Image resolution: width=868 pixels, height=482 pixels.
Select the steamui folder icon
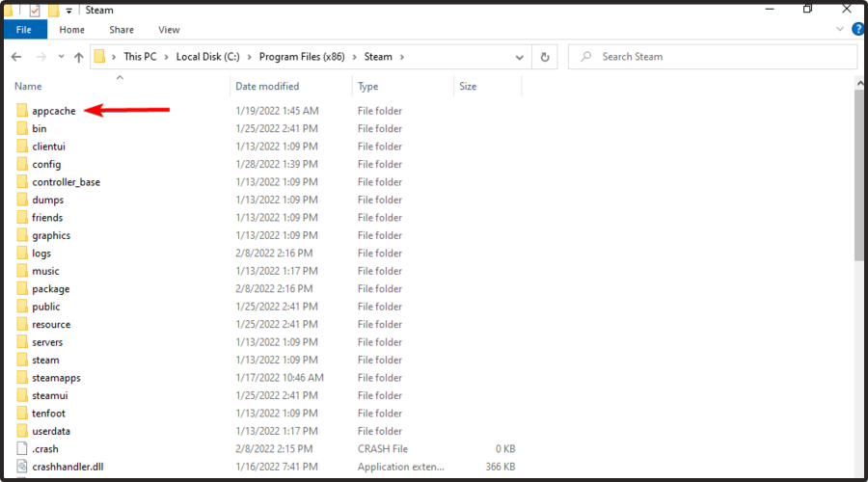22,395
